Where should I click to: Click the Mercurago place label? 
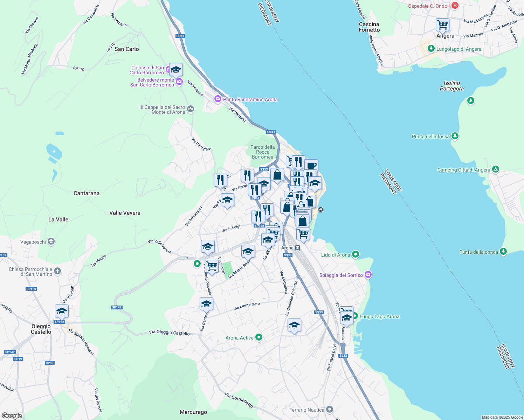pos(193,412)
